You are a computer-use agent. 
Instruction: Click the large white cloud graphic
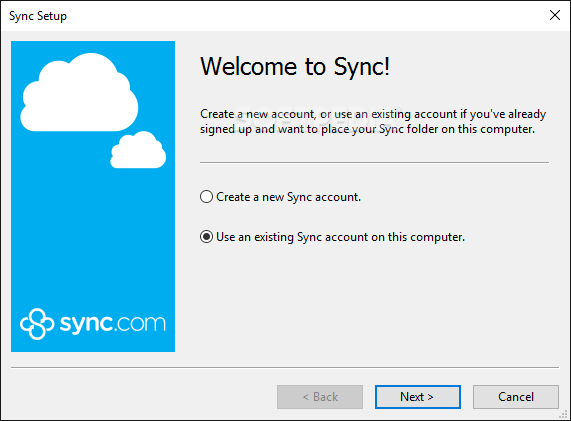click(x=79, y=92)
